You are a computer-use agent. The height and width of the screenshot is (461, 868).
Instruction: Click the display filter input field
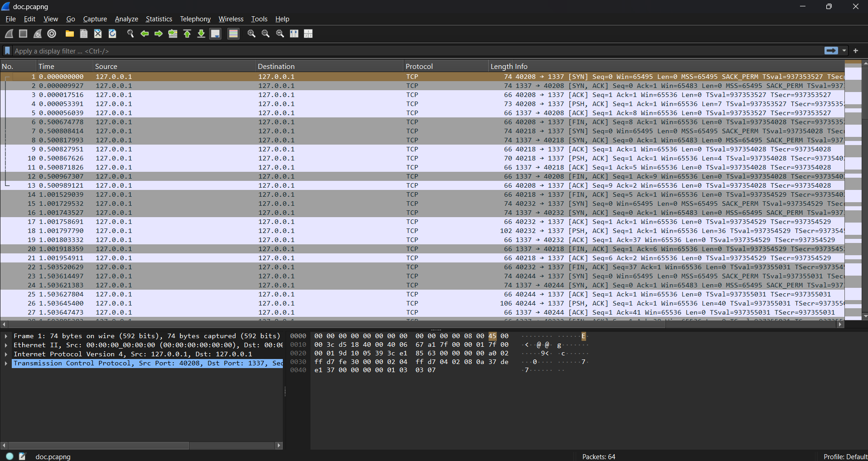pos(408,51)
